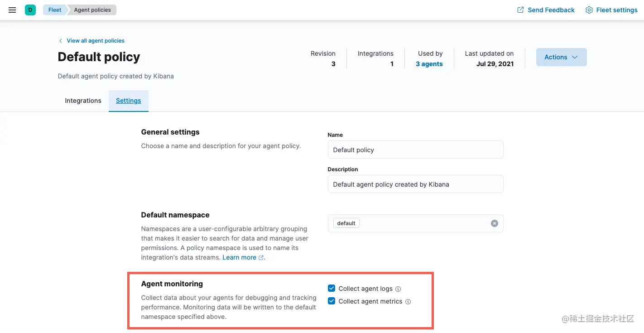The image size is (644, 333).
Task: Click the 3 agents link
Action: (x=429, y=64)
